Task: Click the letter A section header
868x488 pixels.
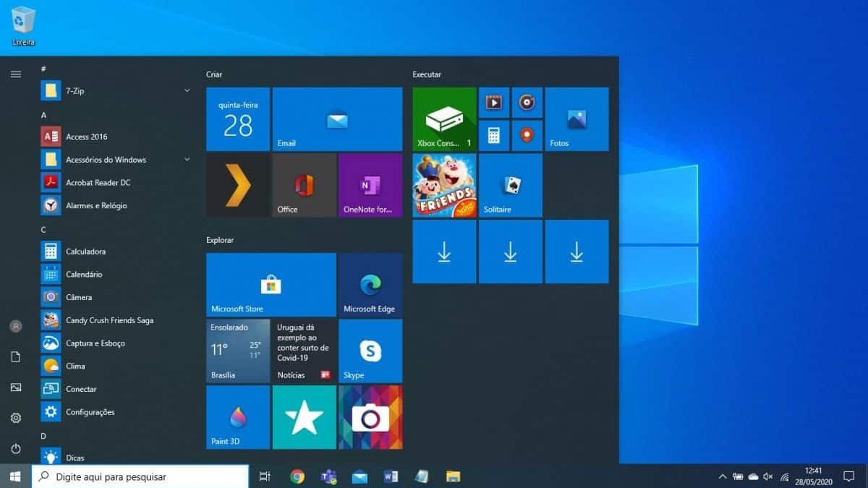Action: (x=43, y=115)
